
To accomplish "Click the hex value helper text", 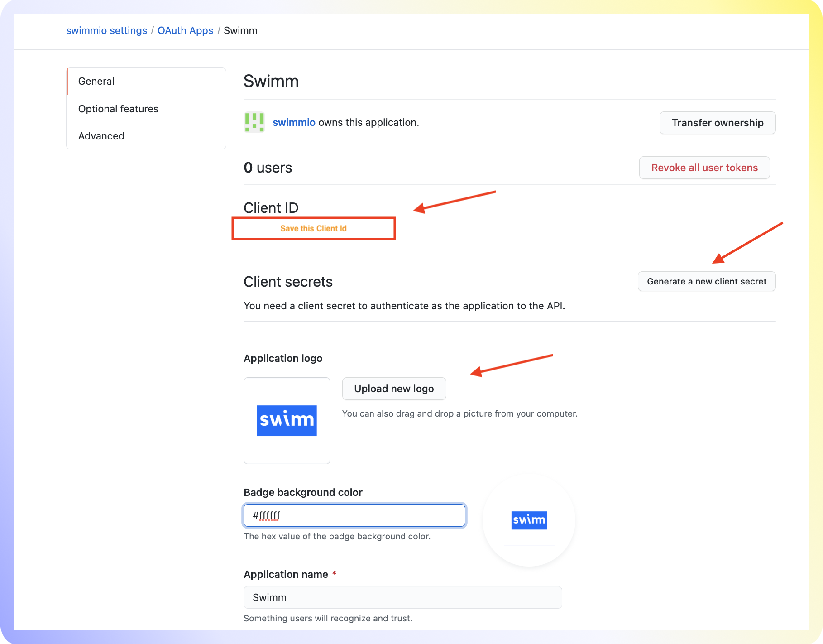I will click(x=337, y=536).
